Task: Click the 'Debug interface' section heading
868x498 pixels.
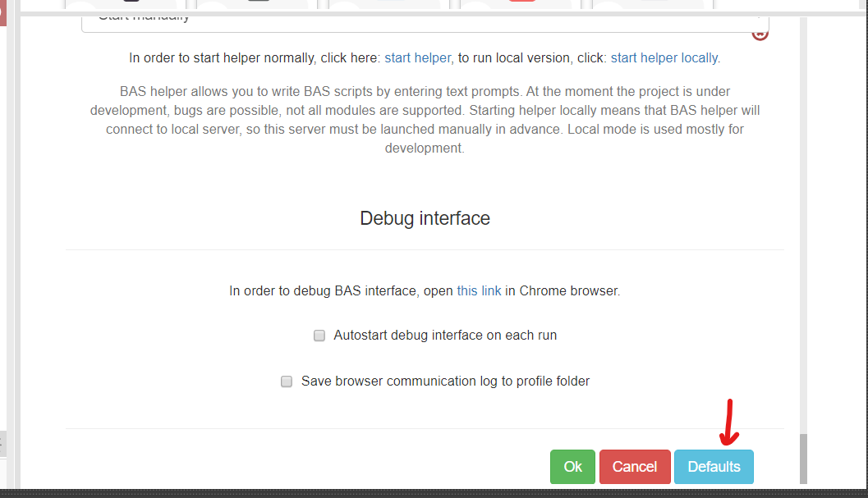Action: [425, 219]
